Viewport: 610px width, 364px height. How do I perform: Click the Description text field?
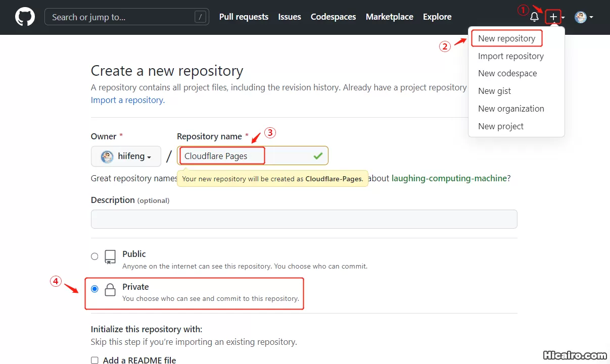[304, 219]
